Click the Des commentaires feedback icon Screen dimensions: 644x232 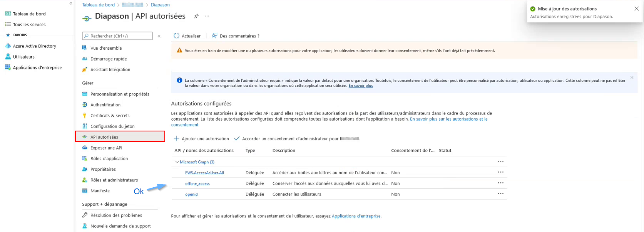pyautogui.click(x=214, y=36)
